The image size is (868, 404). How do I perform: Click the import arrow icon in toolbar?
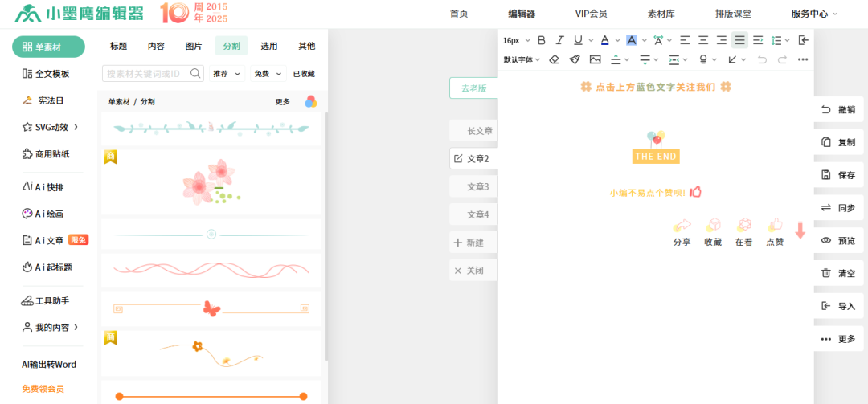tap(804, 40)
